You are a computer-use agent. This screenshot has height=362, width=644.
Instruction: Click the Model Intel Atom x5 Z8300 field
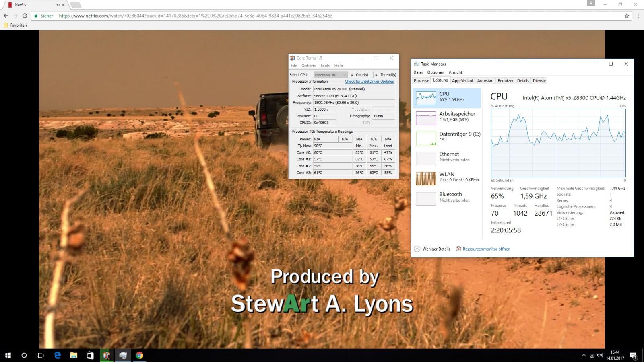pos(354,89)
